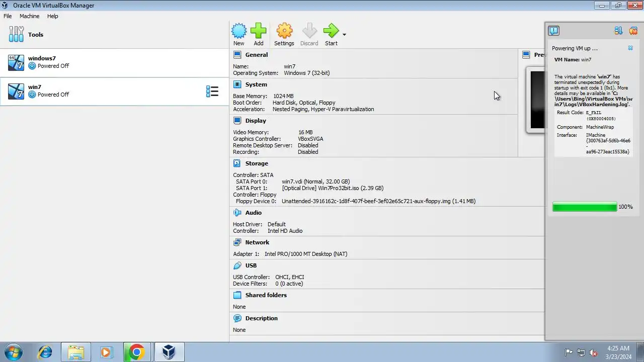Toggle the notification center speech-bubble icon
The height and width of the screenshot is (362, 644).
pyautogui.click(x=553, y=31)
